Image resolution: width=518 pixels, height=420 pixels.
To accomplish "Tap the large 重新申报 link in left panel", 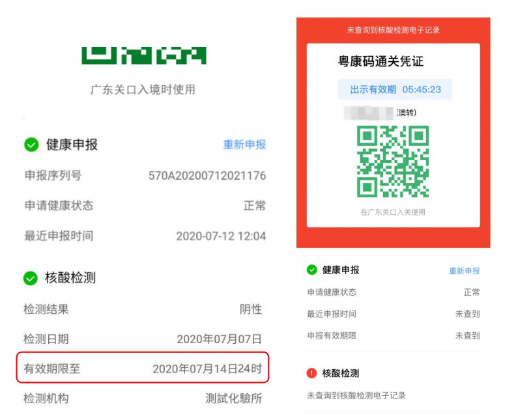I will (244, 145).
